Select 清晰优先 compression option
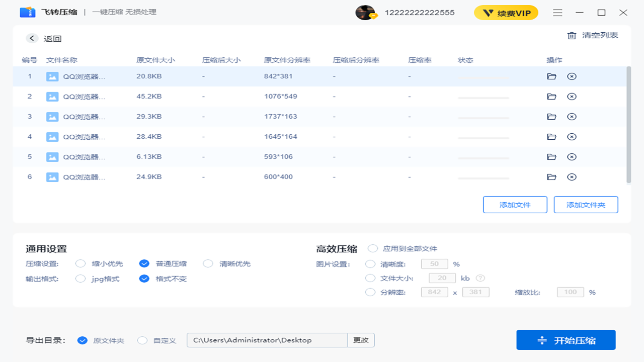644x362 pixels. [x=208, y=263]
